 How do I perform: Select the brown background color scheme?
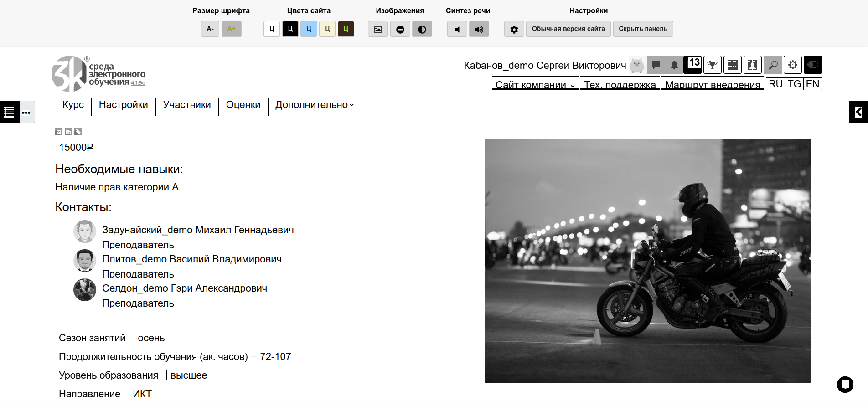[346, 29]
